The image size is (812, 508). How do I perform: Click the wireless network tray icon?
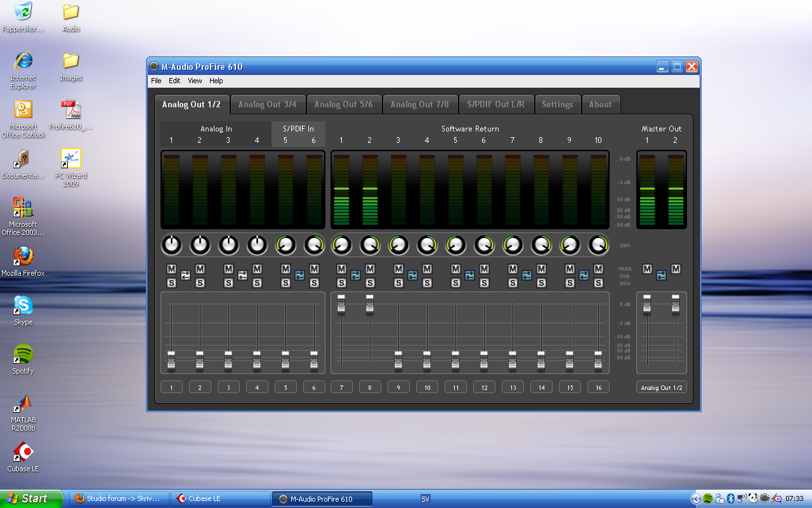tap(742, 498)
